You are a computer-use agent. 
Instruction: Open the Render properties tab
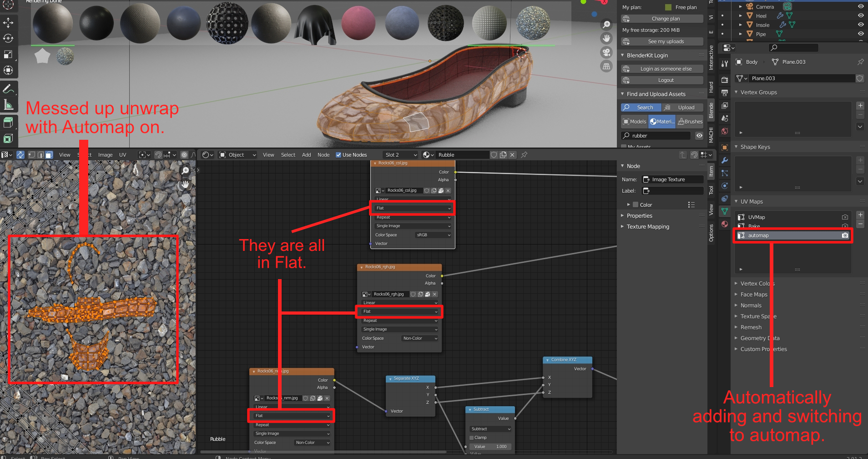tap(725, 80)
